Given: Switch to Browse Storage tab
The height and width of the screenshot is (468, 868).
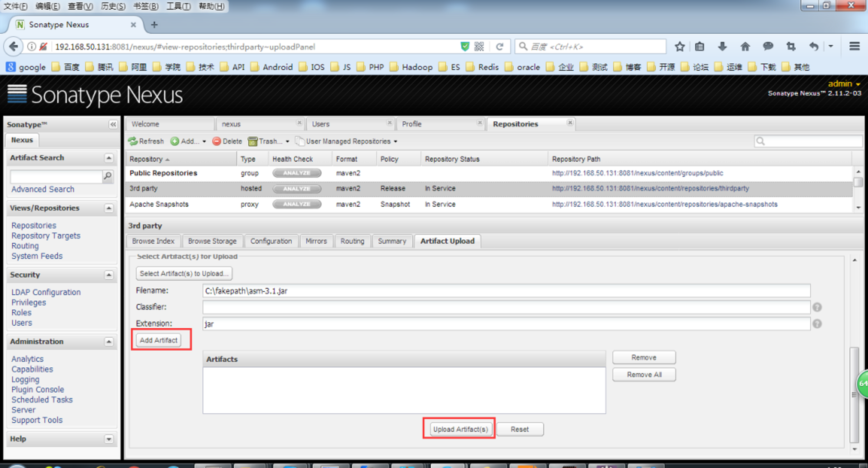Looking at the screenshot, I should pyautogui.click(x=212, y=241).
